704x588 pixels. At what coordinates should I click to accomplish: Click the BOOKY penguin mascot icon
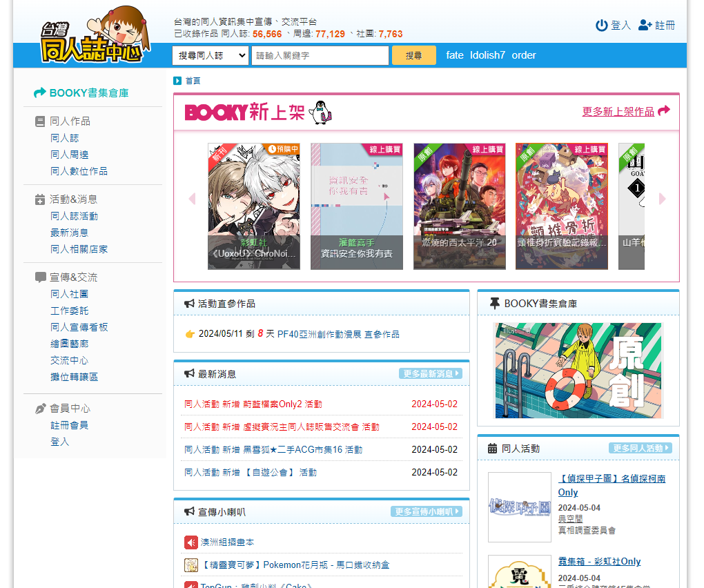tap(320, 112)
